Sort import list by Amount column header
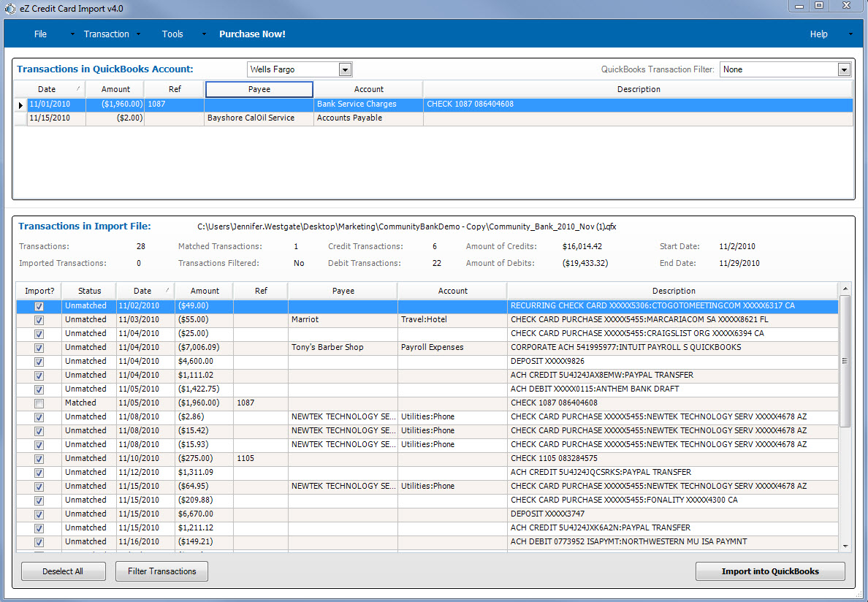Viewport: 868px width, 602px height. 205,291
